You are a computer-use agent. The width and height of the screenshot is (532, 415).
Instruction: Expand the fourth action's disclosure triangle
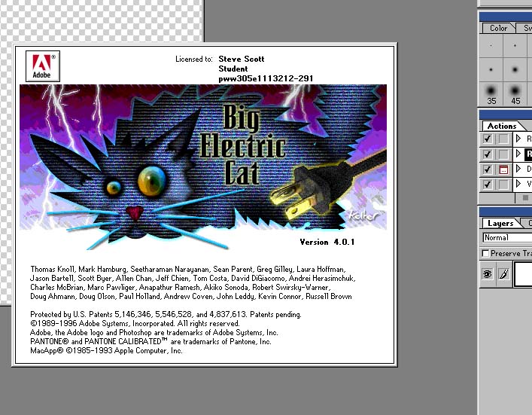(x=518, y=185)
